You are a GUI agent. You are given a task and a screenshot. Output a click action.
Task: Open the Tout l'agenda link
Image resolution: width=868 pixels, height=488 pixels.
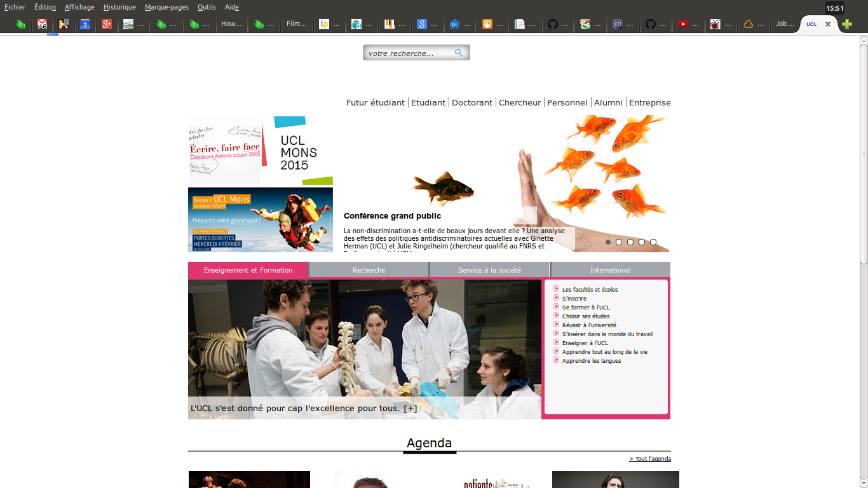click(x=650, y=459)
